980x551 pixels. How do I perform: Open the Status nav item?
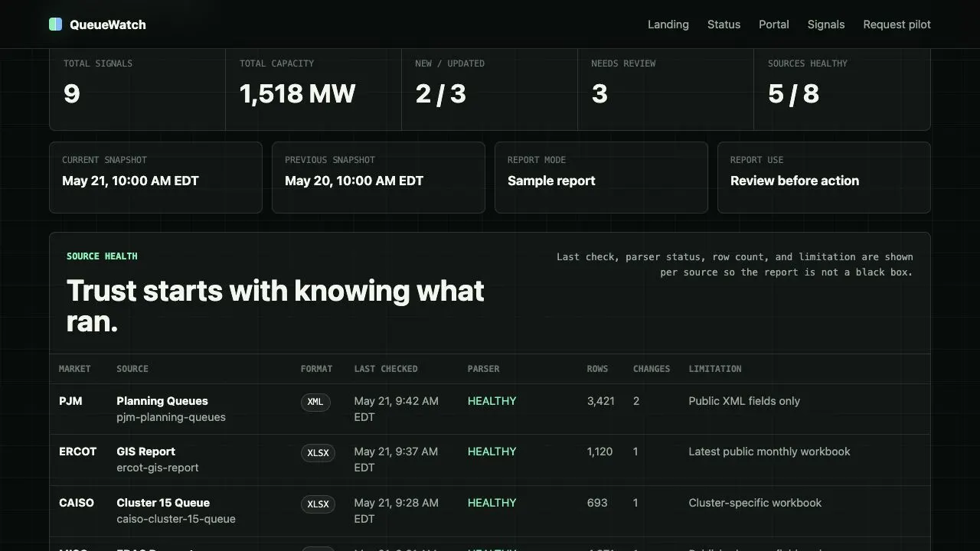[724, 24]
